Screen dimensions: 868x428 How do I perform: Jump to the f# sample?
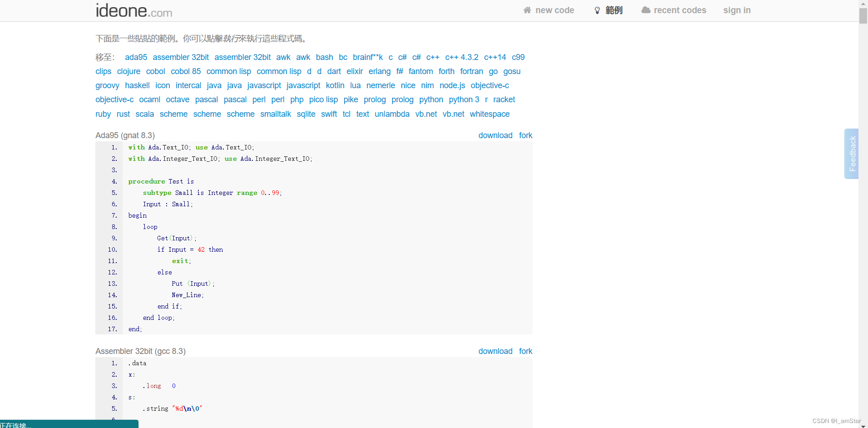399,71
